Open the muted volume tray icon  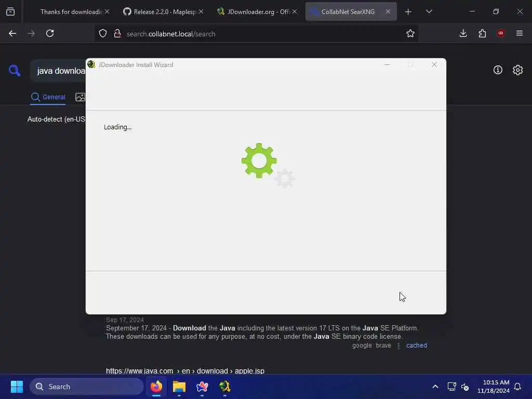click(465, 387)
